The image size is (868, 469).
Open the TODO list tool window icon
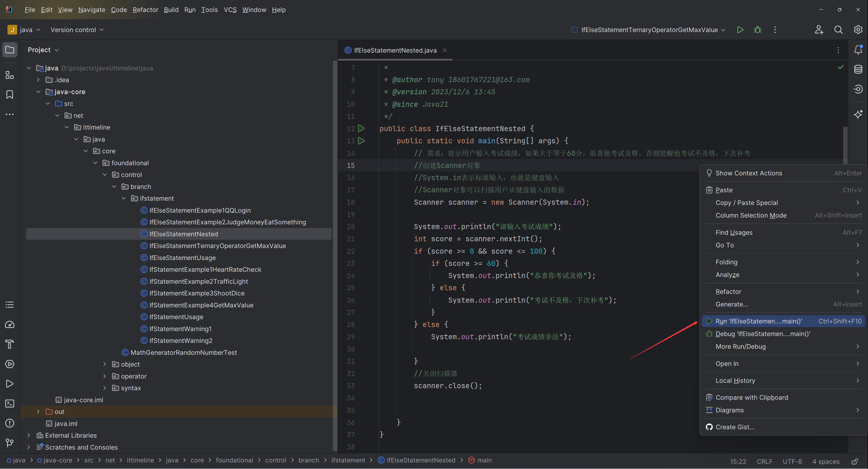pos(10,305)
